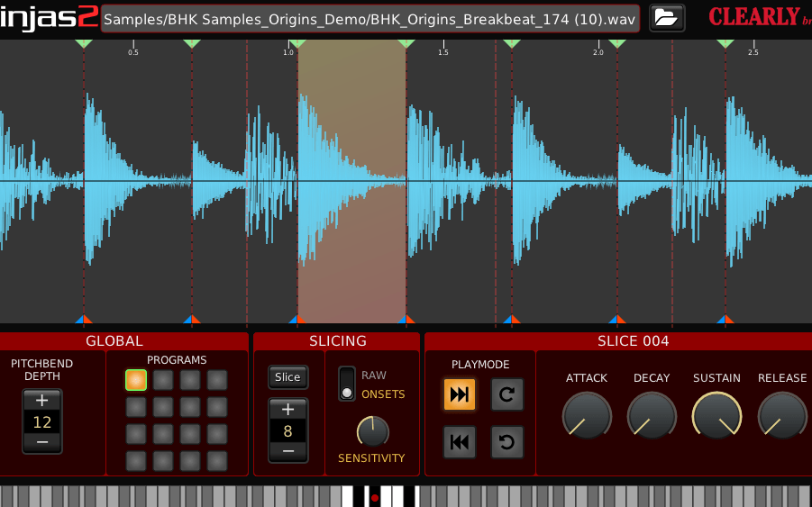Click the slice count value 8
812x507 pixels.
coord(287,431)
